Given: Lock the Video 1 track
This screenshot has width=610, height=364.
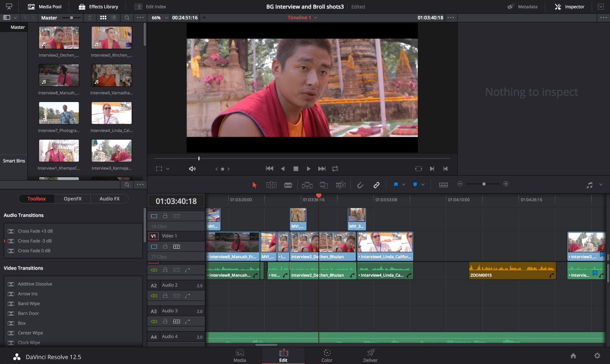Looking at the screenshot, I should 165,246.
